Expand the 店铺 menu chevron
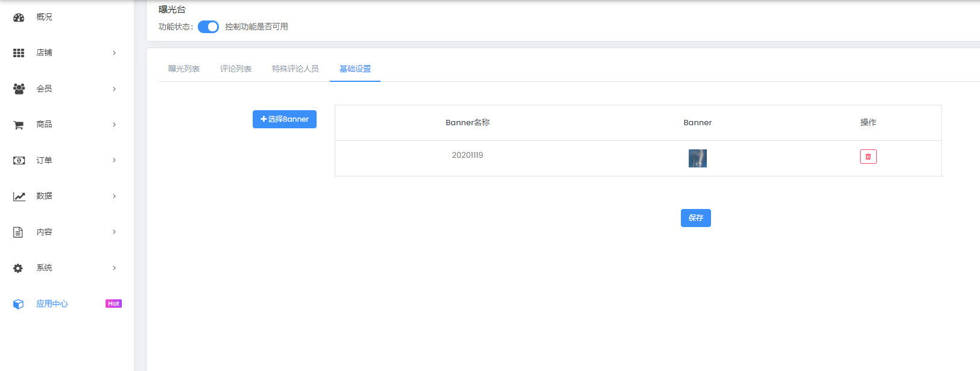Image resolution: width=980 pixels, height=371 pixels. click(114, 53)
